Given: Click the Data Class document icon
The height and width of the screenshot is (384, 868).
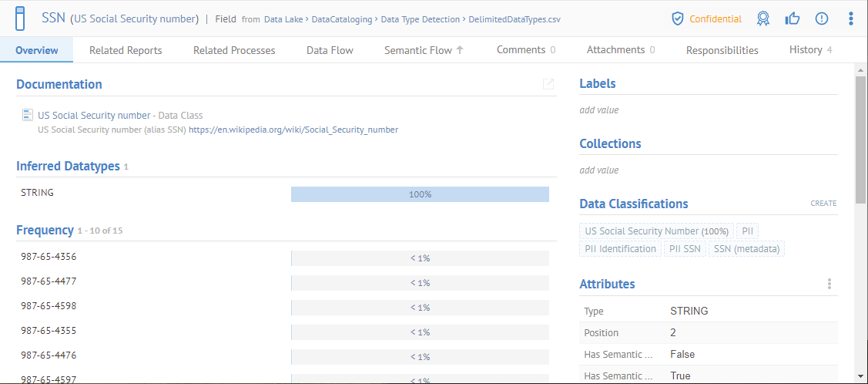Looking at the screenshot, I should tap(28, 115).
